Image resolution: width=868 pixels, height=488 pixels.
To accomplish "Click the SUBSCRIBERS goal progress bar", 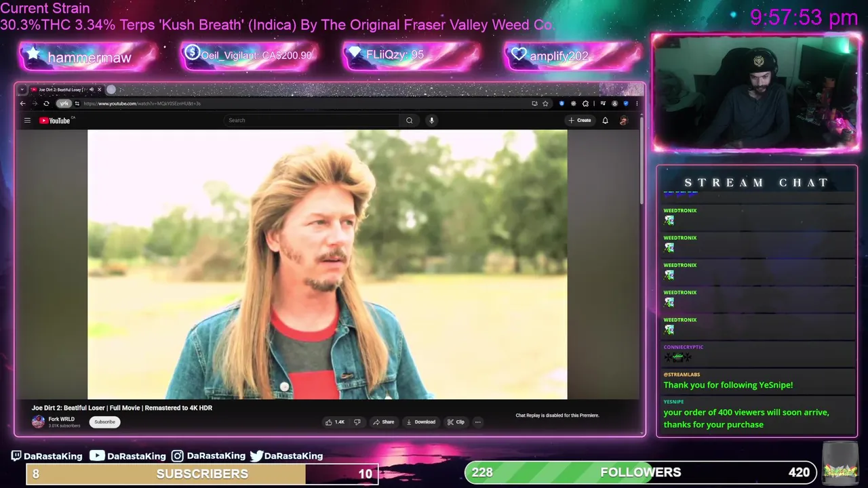I will tap(202, 474).
